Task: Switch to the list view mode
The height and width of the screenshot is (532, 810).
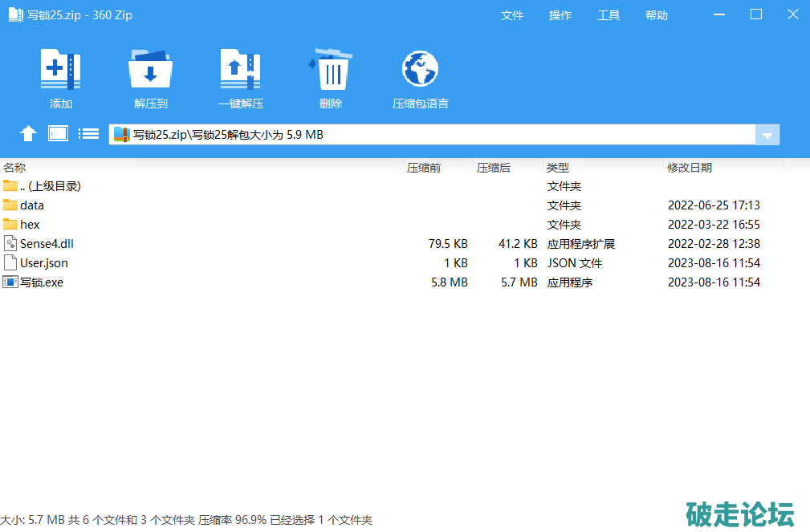Action: pos(88,134)
